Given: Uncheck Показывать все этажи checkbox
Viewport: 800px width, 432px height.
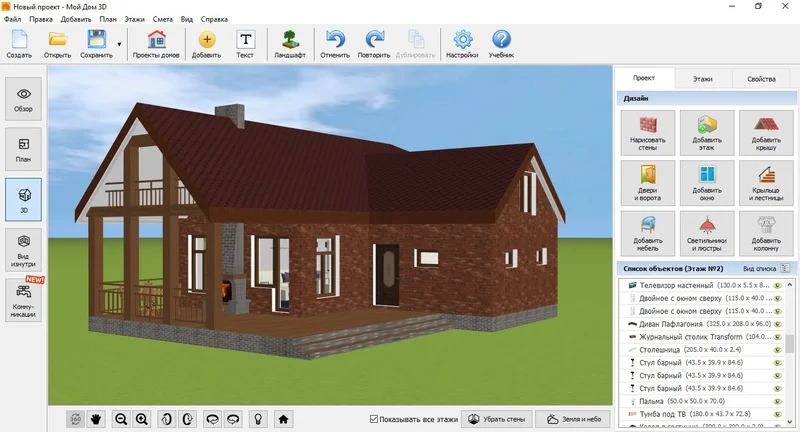Looking at the screenshot, I should [374, 419].
